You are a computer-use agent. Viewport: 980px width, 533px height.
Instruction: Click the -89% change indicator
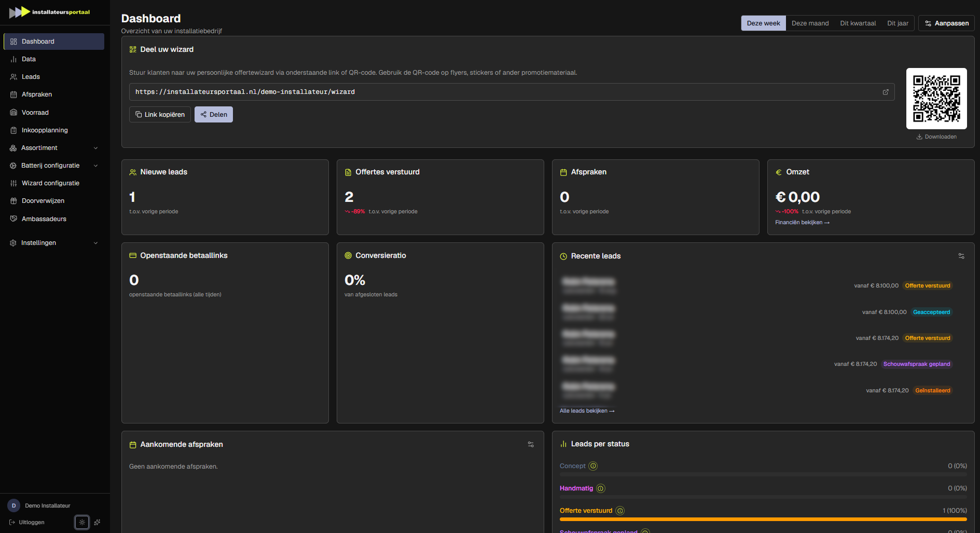click(x=355, y=212)
